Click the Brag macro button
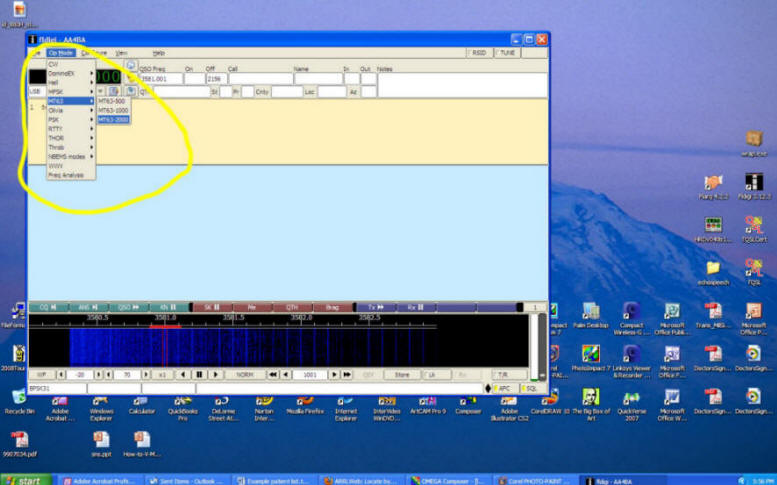Screen dimensions: 777x485 pyautogui.click(x=333, y=308)
